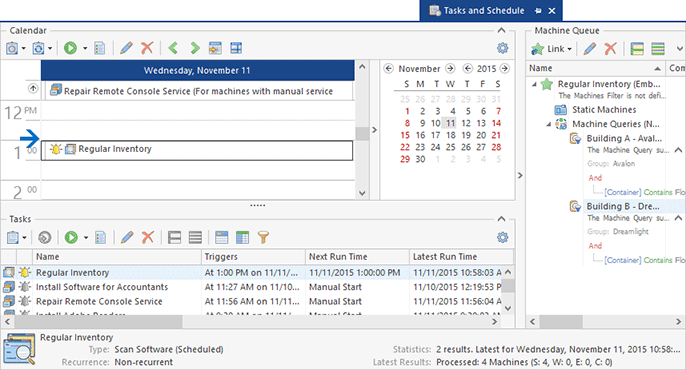
Task: Click the Tasks recurrence globe icon
Action: point(45,237)
